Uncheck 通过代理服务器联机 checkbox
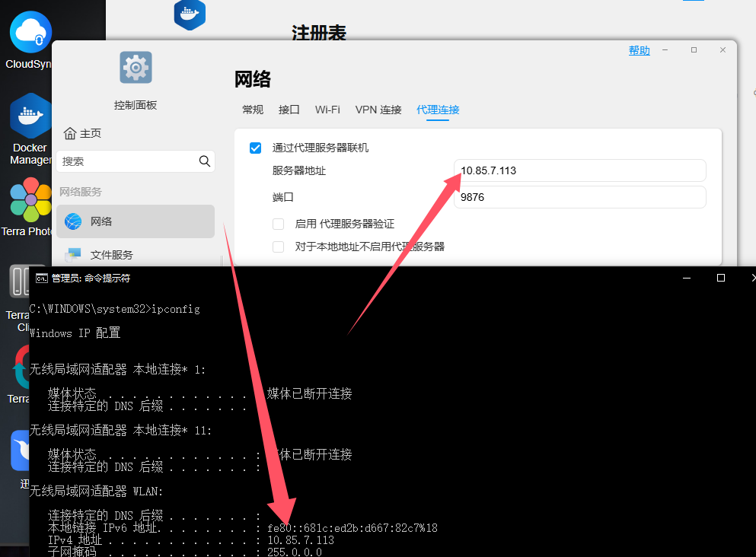Screen dimensions: 756x557 click(x=256, y=148)
